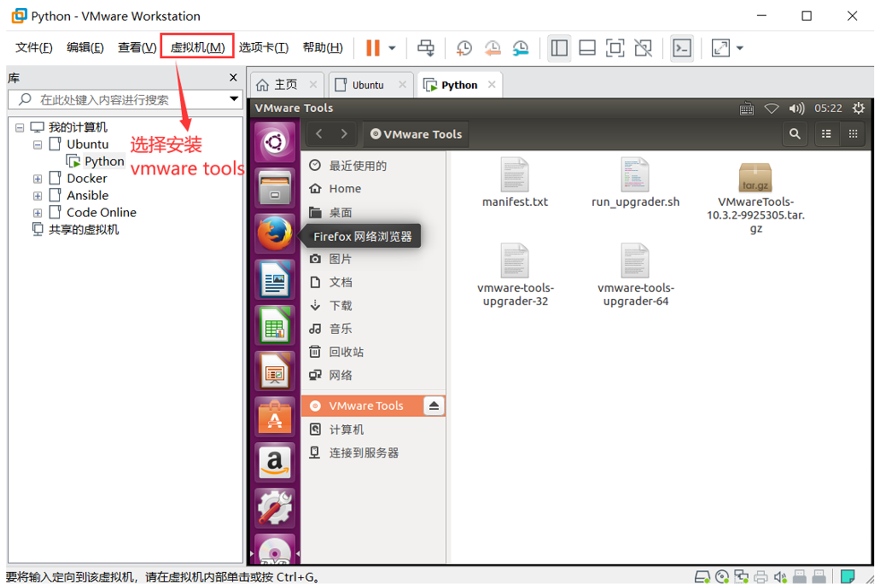The width and height of the screenshot is (876, 588).
Task: Click the file manager search icon
Action: pos(794,134)
